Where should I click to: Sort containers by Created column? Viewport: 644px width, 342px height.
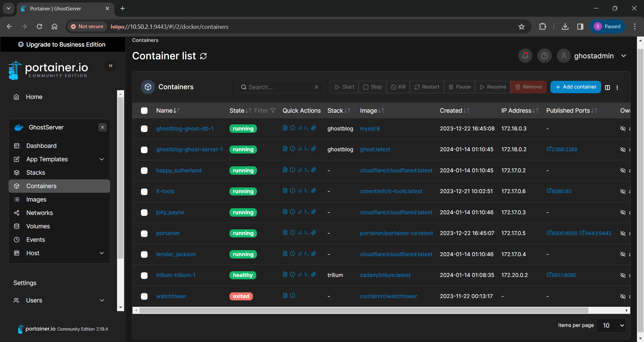pyautogui.click(x=454, y=111)
